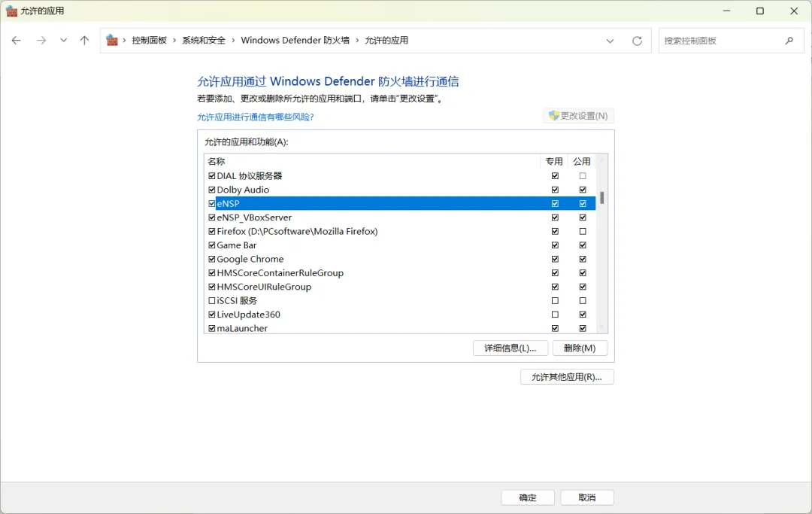Expand the address bar history dropdown
Image resolution: width=812 pixels, height=514 pixels.
pos(610,41)
